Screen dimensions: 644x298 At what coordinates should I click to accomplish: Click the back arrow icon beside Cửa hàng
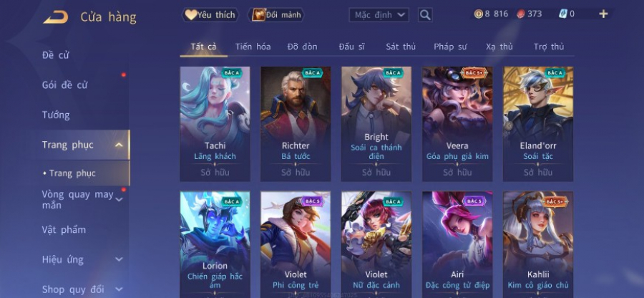[x=56, y=17]
